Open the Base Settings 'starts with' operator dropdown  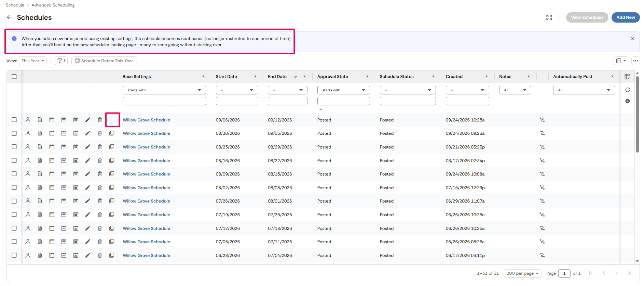pyautogui.click(x=164, y=90)
